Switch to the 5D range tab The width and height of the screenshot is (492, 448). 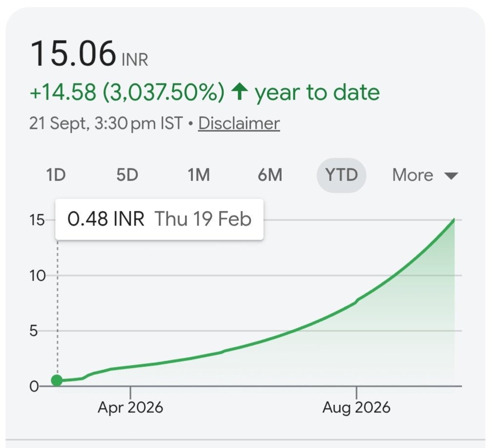(127, 175)
